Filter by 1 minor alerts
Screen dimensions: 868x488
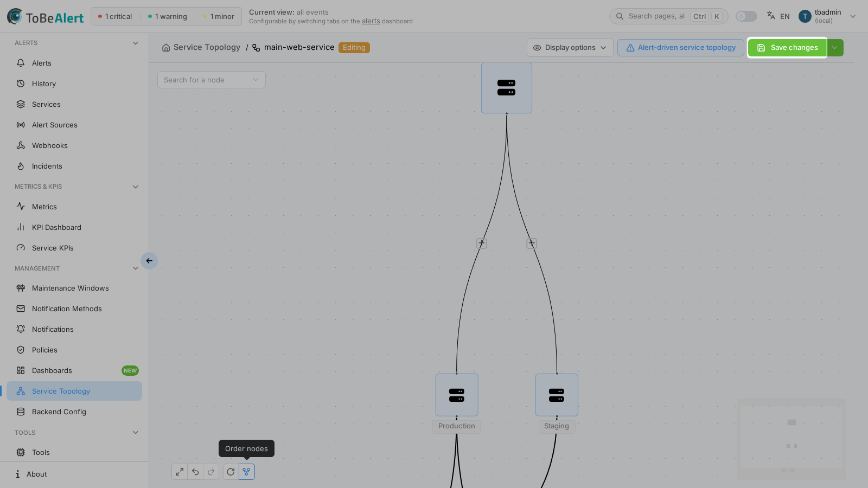(219, 17)
